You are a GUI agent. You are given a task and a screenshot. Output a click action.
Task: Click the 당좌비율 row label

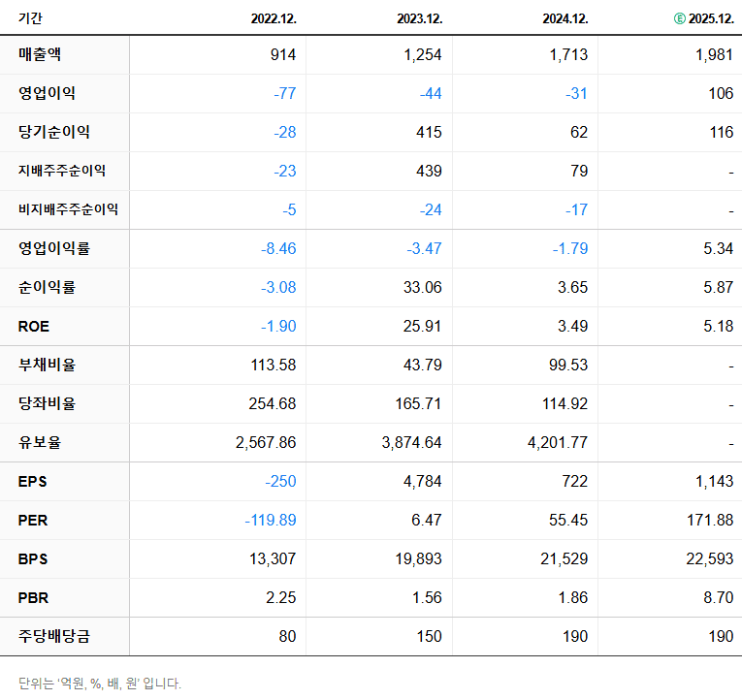pos(47,403)
